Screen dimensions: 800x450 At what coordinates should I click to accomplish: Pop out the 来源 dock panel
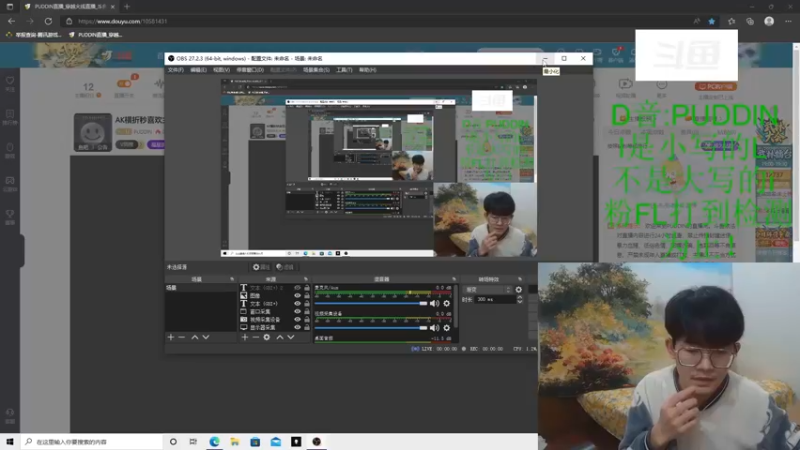point(306,279)
